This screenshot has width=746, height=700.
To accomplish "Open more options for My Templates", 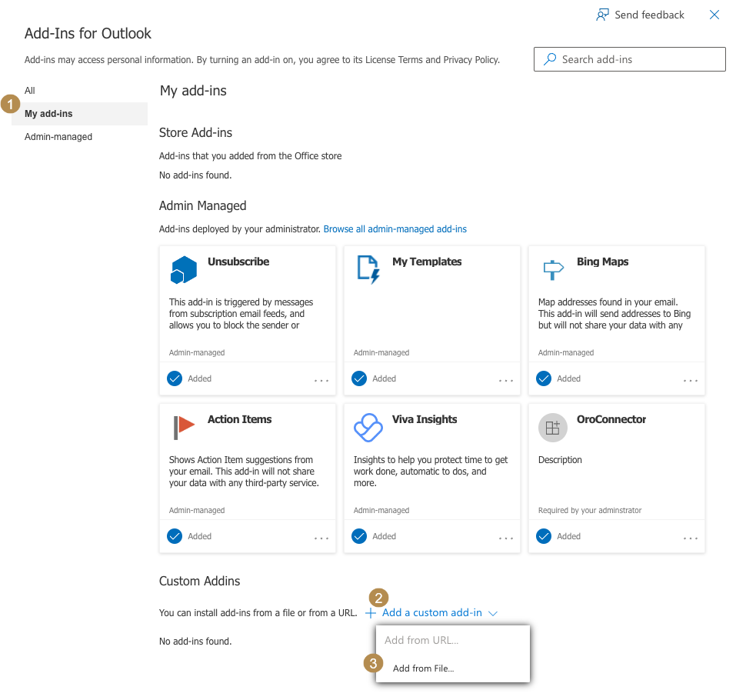I will click(506, 381).
